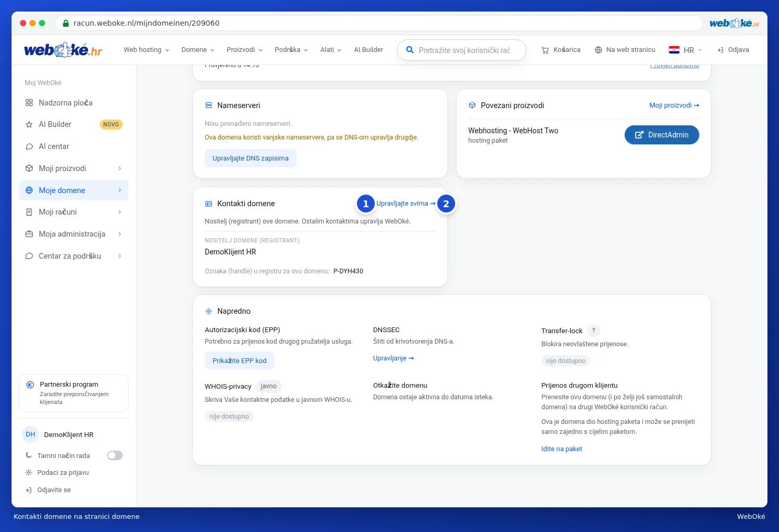
Task: Open the Domene dropdown menu
Action: pos(198,50)
